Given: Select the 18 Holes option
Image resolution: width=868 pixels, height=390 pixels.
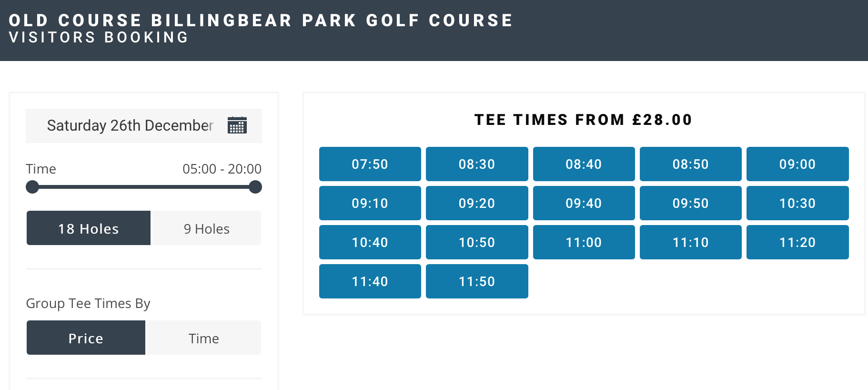Looking at the screenshot, I should (89, 228).
